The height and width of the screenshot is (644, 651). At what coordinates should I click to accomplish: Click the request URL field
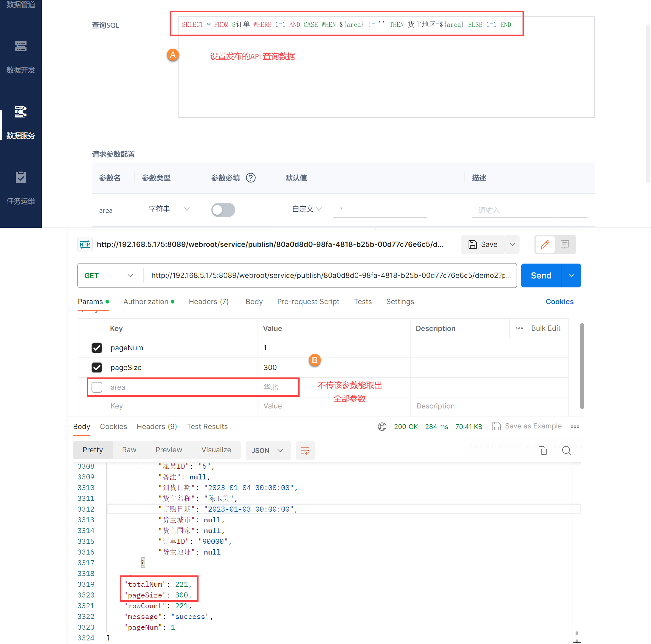(x=330, y=276)
